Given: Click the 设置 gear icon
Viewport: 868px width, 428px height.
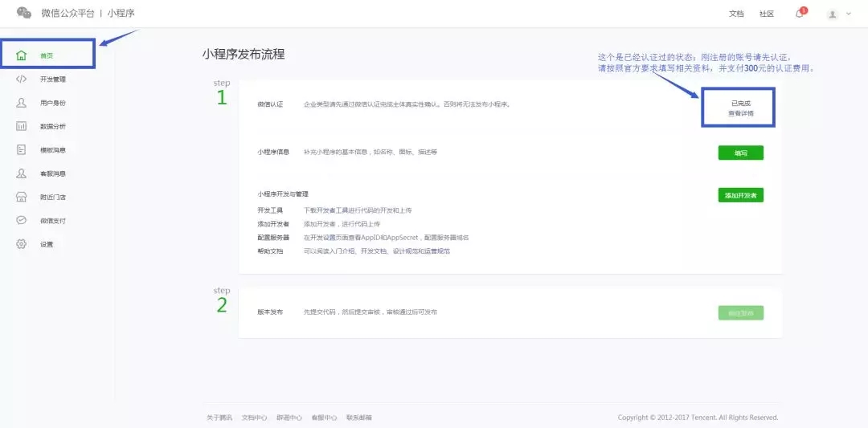Looking at the screenshot, I should click(21, 244).
